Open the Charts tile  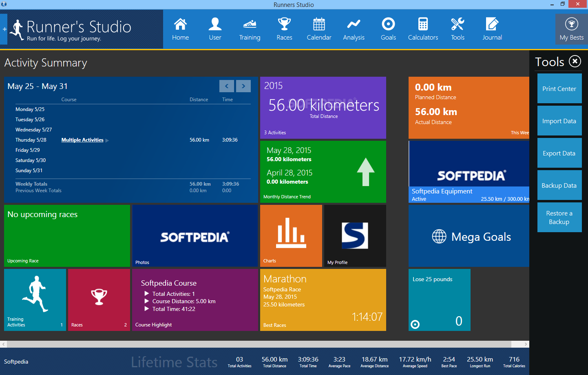pos(291,236)
